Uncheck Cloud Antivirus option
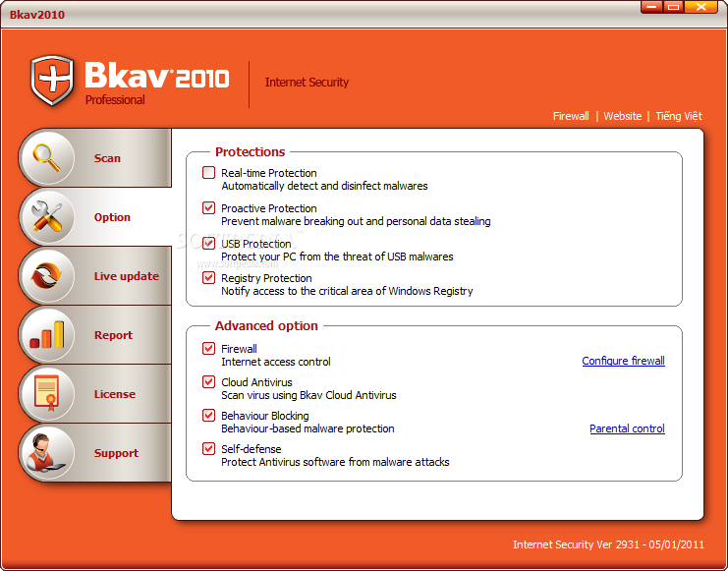 (209, 382)
